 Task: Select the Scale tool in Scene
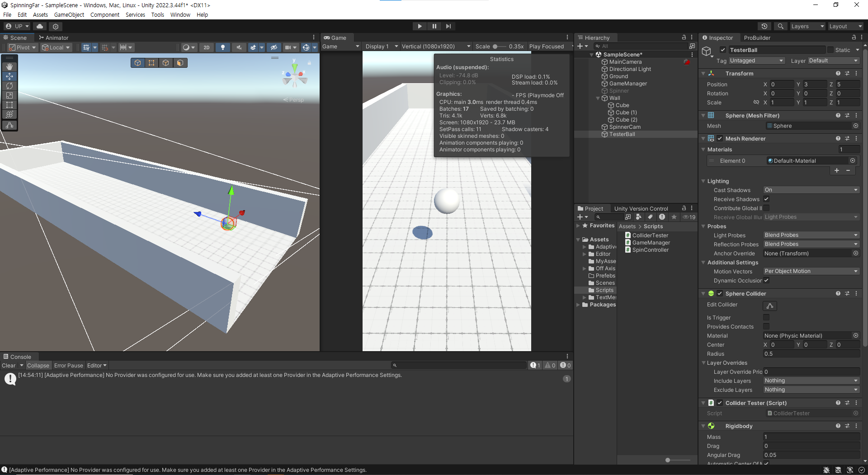[9, 95]
